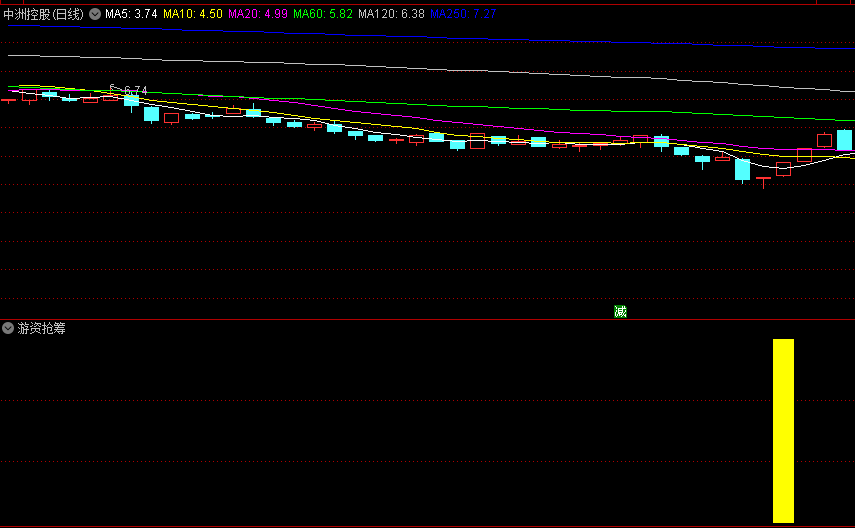Screen dimensions: 855x528
Task: Expand the 游资抢筹 indicator dropdown arrow
Action: (x=8, y=328)
